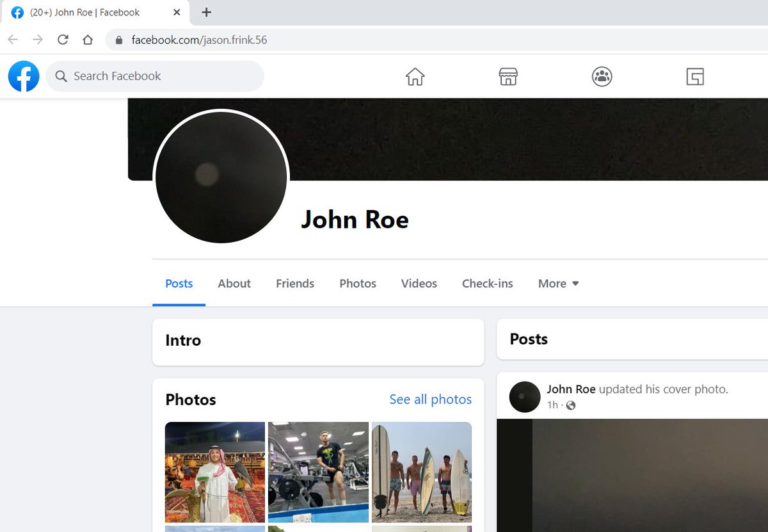Click the Photos section heading

[191, 400]
